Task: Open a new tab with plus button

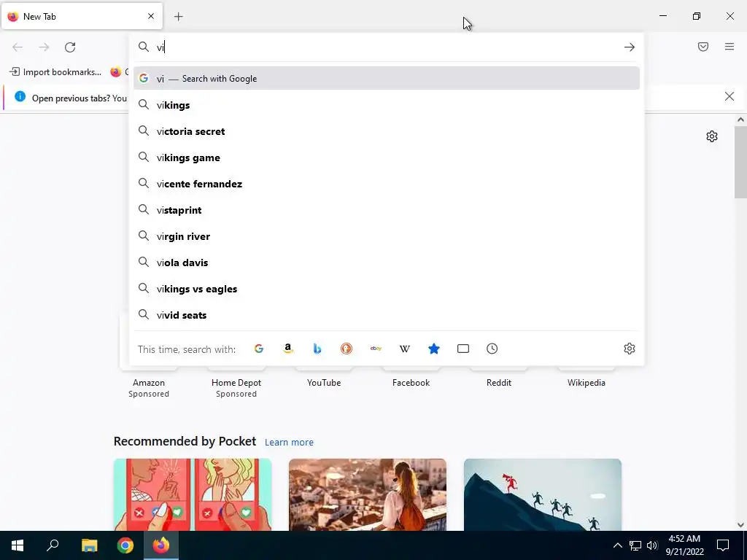Action: (x=179, y=17)
